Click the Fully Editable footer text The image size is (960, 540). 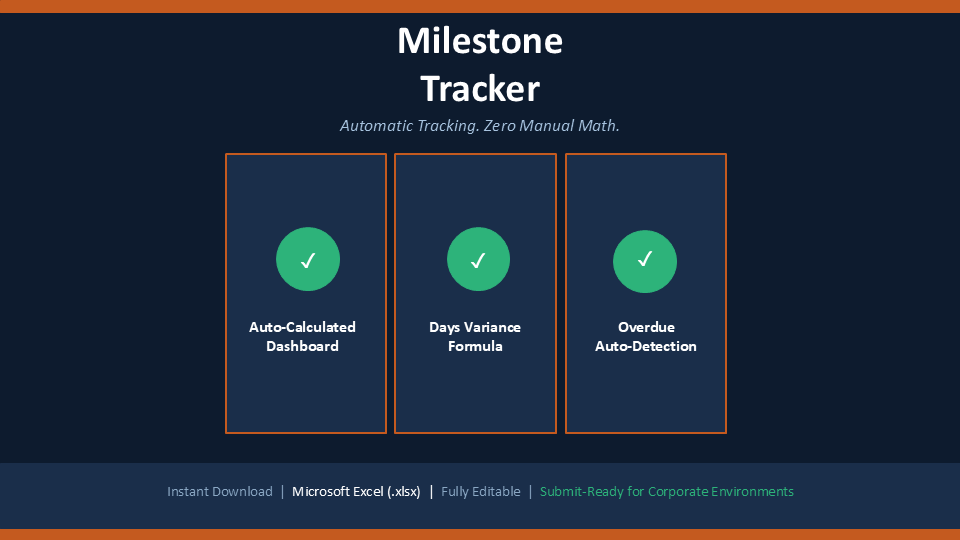481,492
